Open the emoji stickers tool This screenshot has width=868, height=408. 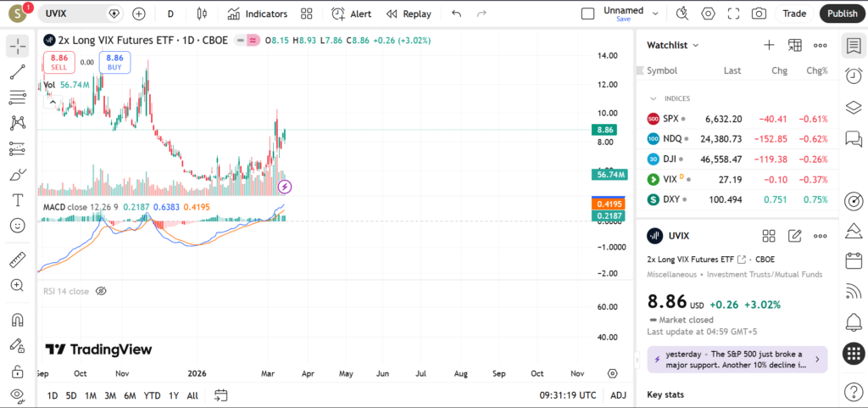(x=18, y=226)
